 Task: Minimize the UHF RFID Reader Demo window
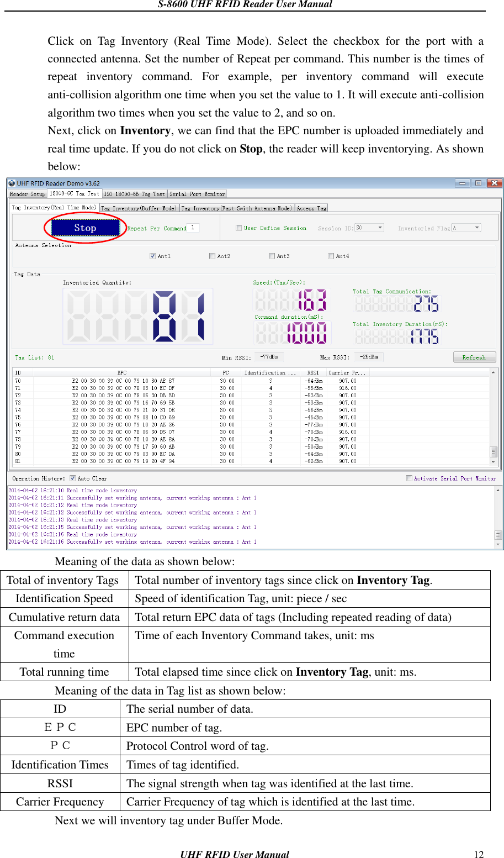(463, 183)
